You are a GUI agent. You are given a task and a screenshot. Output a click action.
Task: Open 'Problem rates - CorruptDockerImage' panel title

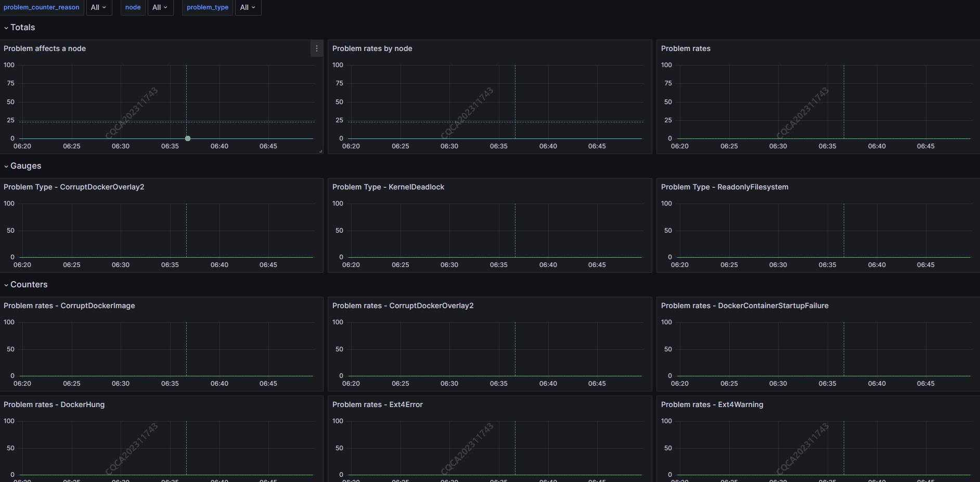[x=69, y=306]
